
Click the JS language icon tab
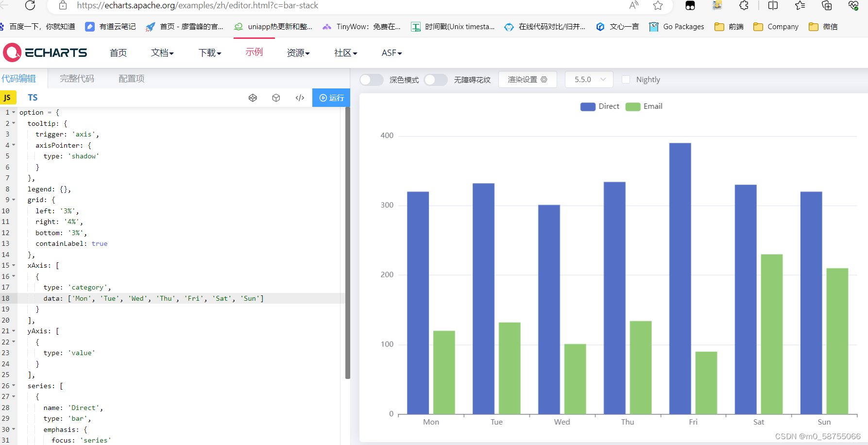(8, 97)
